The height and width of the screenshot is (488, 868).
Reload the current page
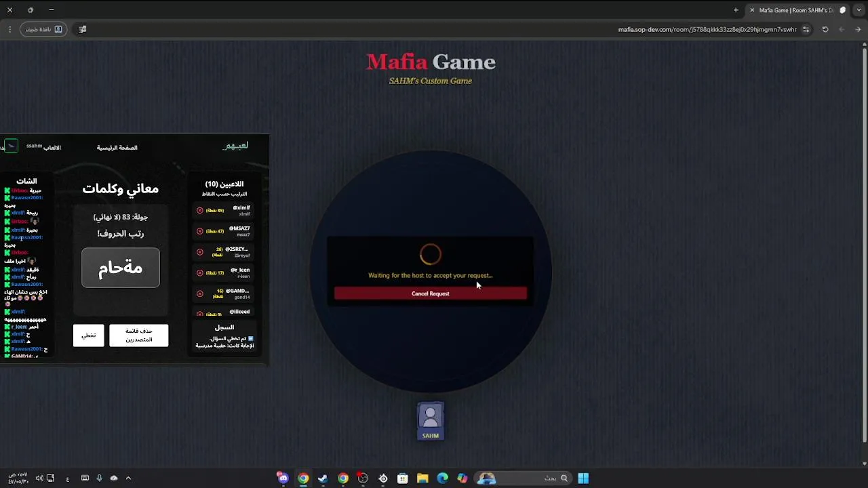pos(825,30)
